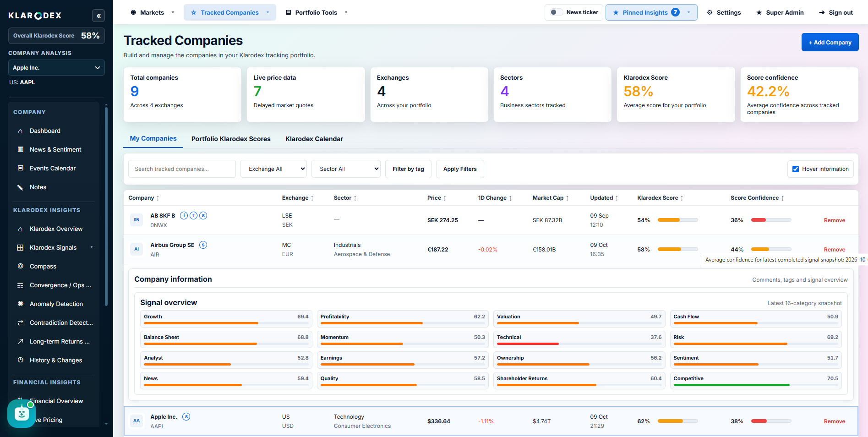Focus the Search tracked companies field
Screen dimensions: 868x437
coord(182,169)
